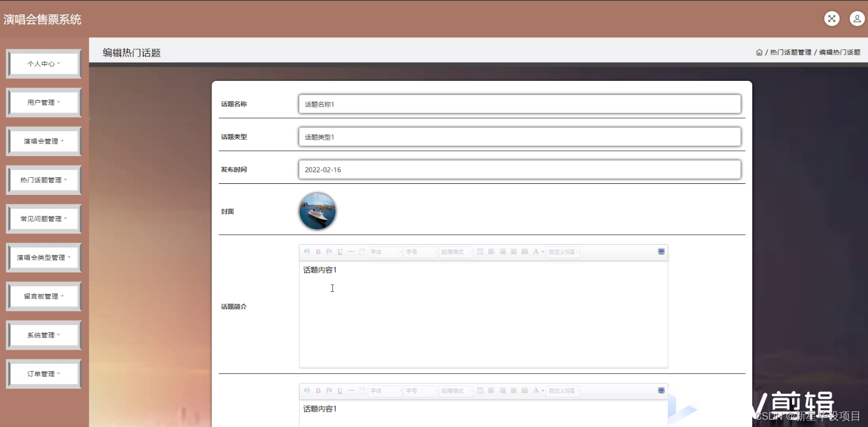Screen dimensions: 868x427
Task: Redo in the bottom editor toolbar
Action: 329,390
